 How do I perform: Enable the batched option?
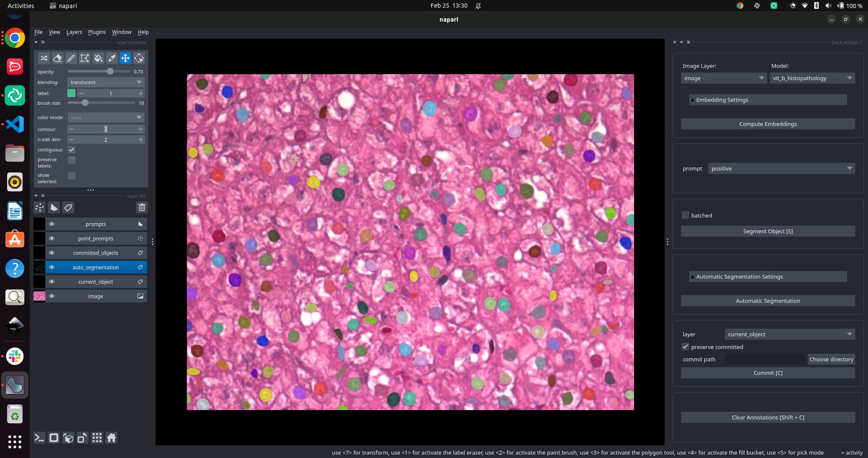pyautogui.click(x=685, y=215)
